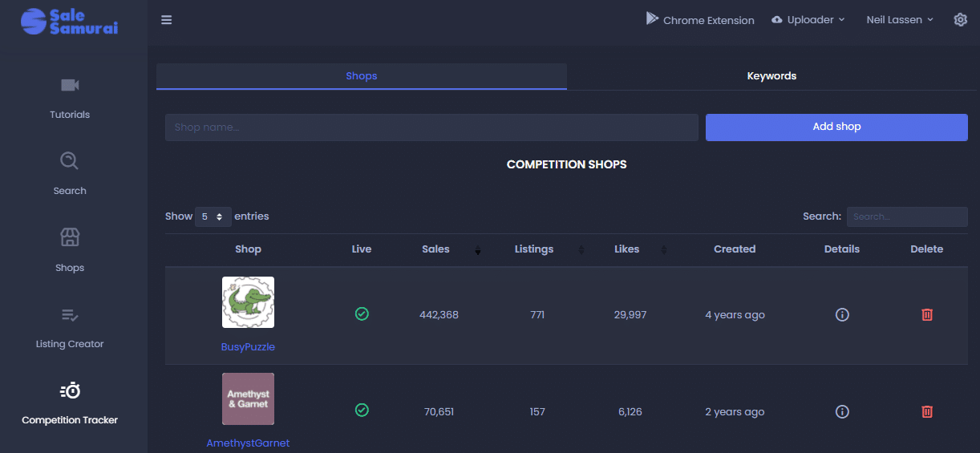Screen dimensions: 980x453
Task: Open settings gear icon
Action: coord(961,20)
